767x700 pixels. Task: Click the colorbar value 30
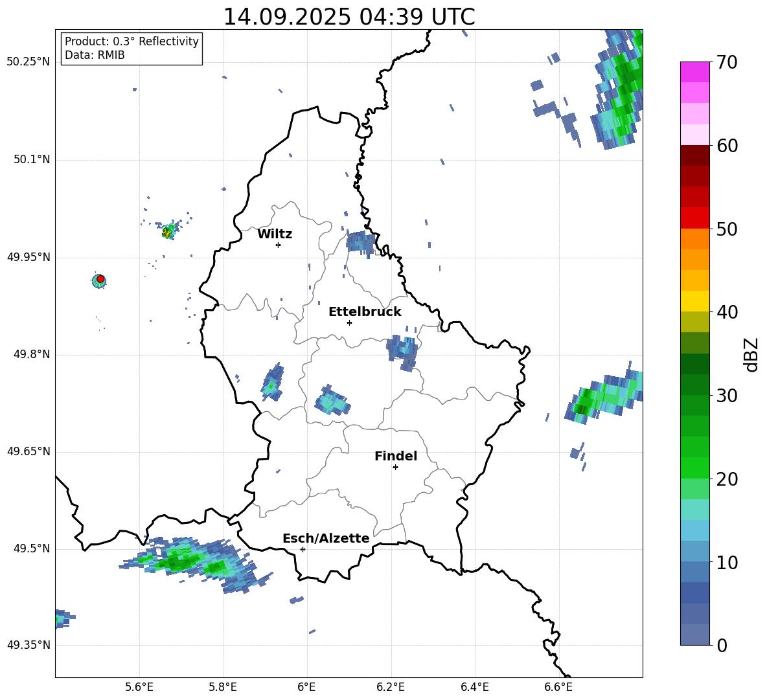coord(727,396)
